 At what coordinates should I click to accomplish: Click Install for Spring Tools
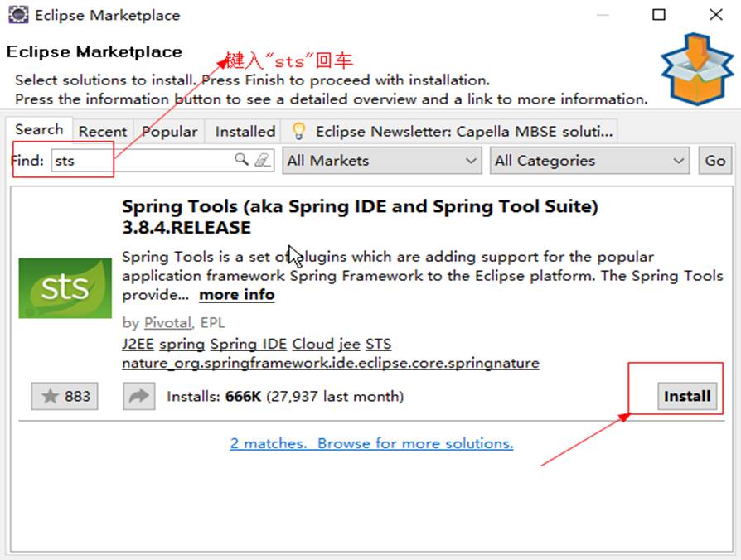(687, 396)
